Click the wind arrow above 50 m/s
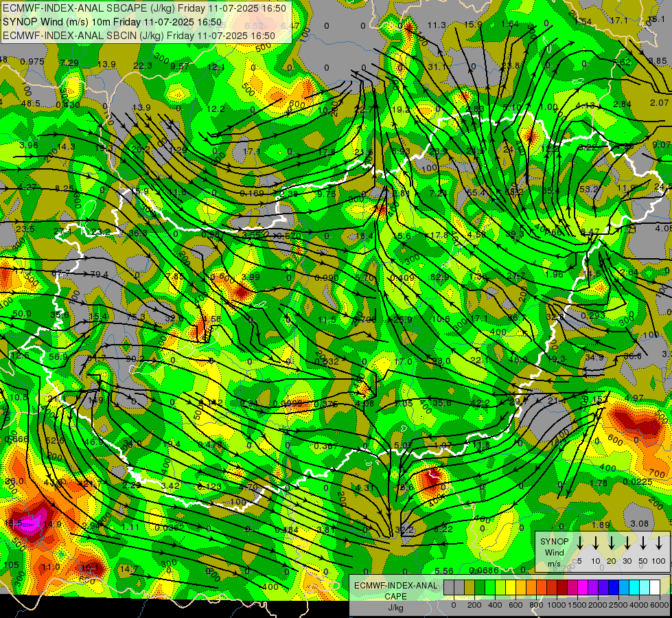The width and height of the screenshot is (672, 618). click(x=643, y=543)
